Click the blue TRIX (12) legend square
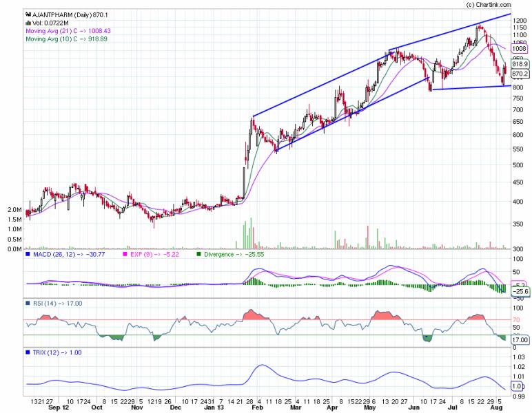 (x=28, y=352)
